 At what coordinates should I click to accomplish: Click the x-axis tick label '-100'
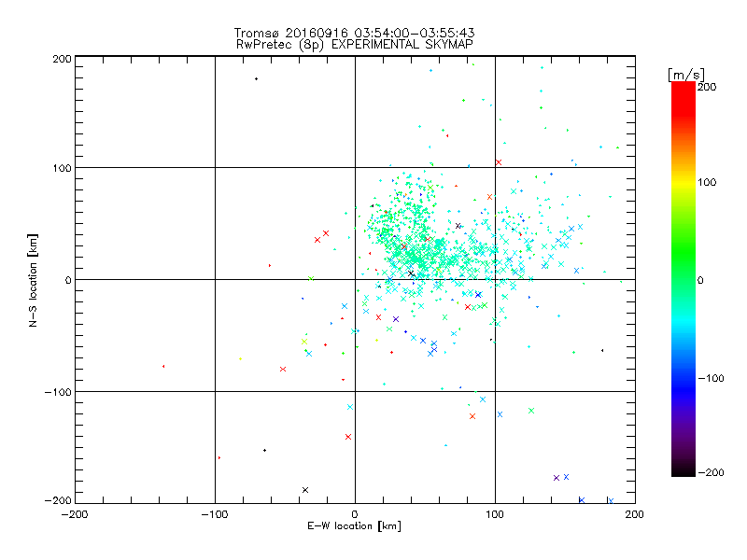pyautogui.click(x=215, y=515)
